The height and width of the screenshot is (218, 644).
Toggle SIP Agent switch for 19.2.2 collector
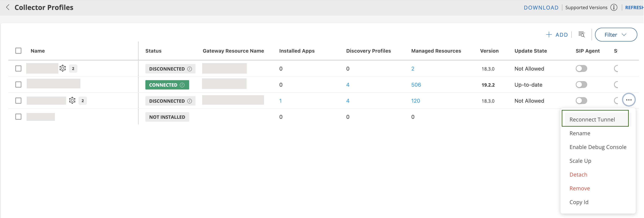tap(581, 85)
